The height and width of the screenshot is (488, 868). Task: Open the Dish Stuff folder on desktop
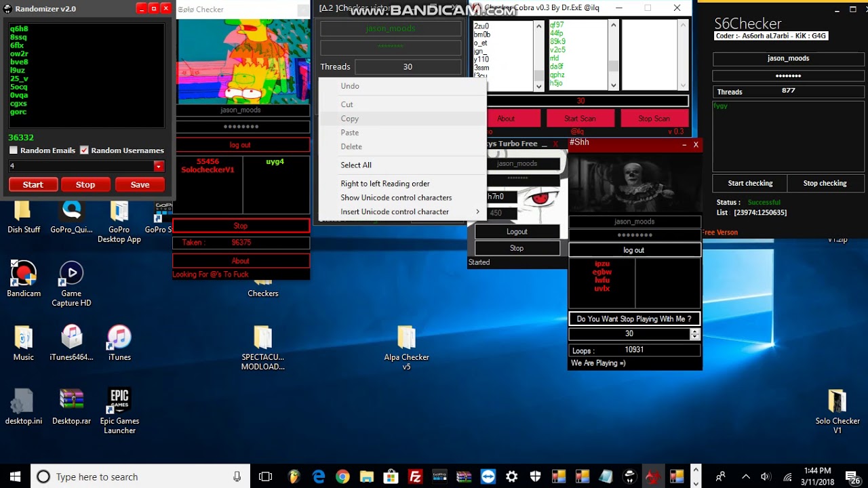24,217
